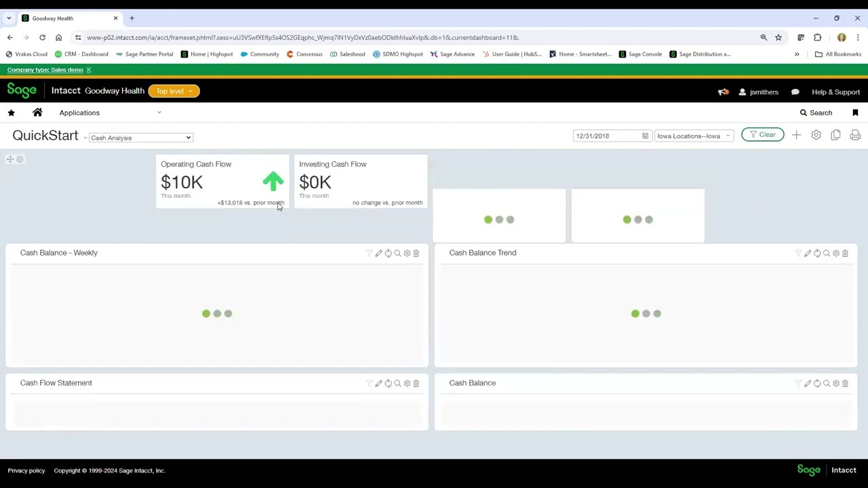868x488 pixels.
Task: Expand the Applications menu chevron
Action: pyautogui.click(x=159, y=113)
